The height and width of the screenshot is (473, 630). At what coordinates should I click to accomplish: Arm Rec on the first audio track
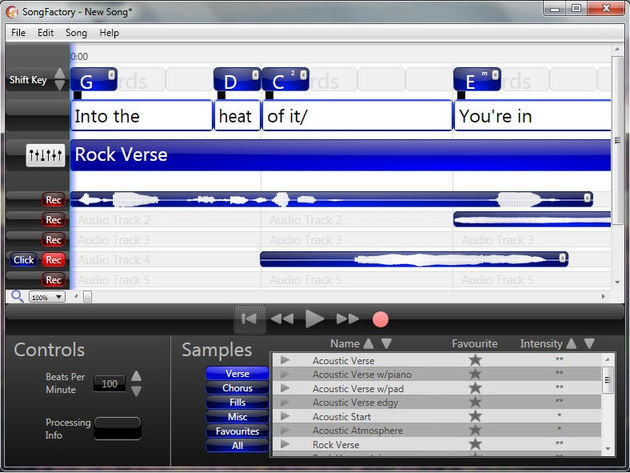pyautogui.click(x=53, y=200)
